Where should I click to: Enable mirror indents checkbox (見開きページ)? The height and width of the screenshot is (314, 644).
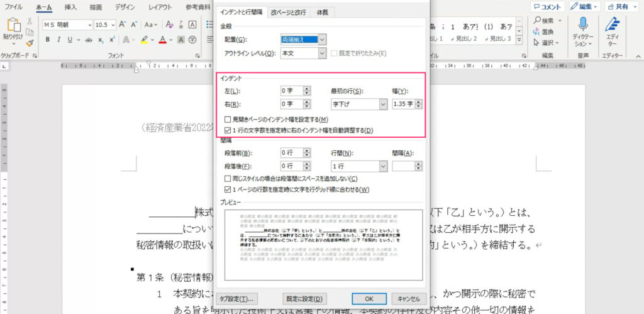(x=228, y=120)
